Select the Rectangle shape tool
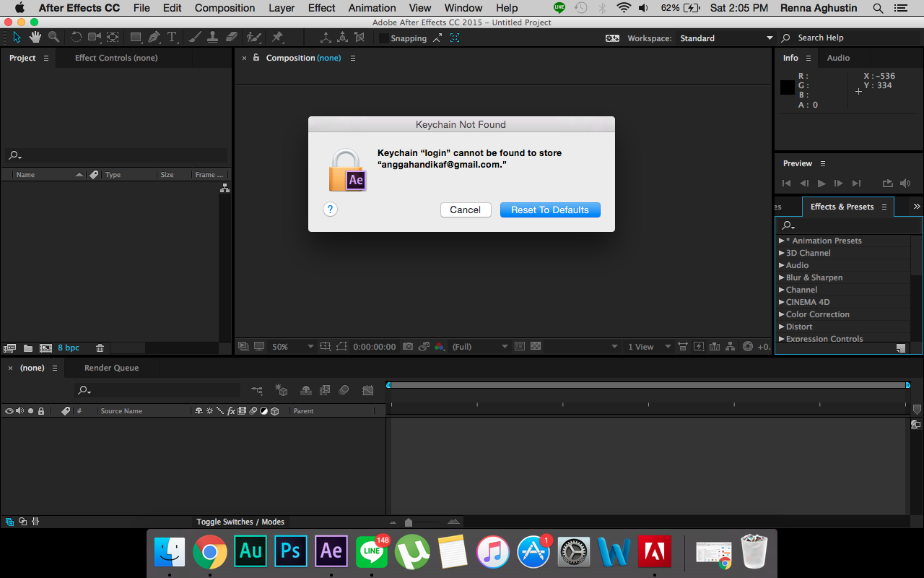Viewport: 924px width, 578px height. (136, 37)
